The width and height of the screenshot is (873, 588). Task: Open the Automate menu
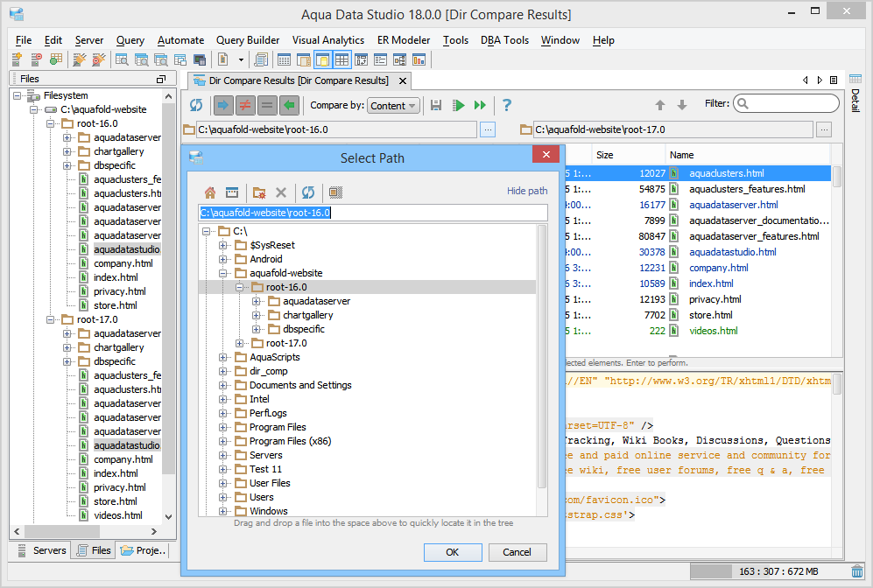[x=181, y=40]
